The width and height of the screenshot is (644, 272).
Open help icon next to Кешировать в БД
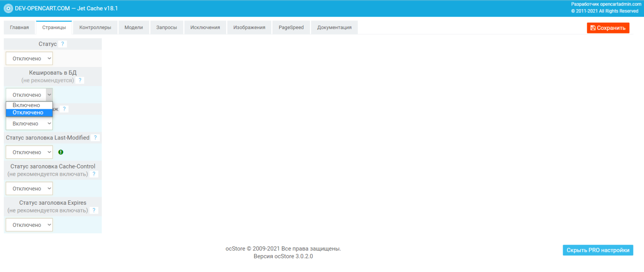coord(80,80)
